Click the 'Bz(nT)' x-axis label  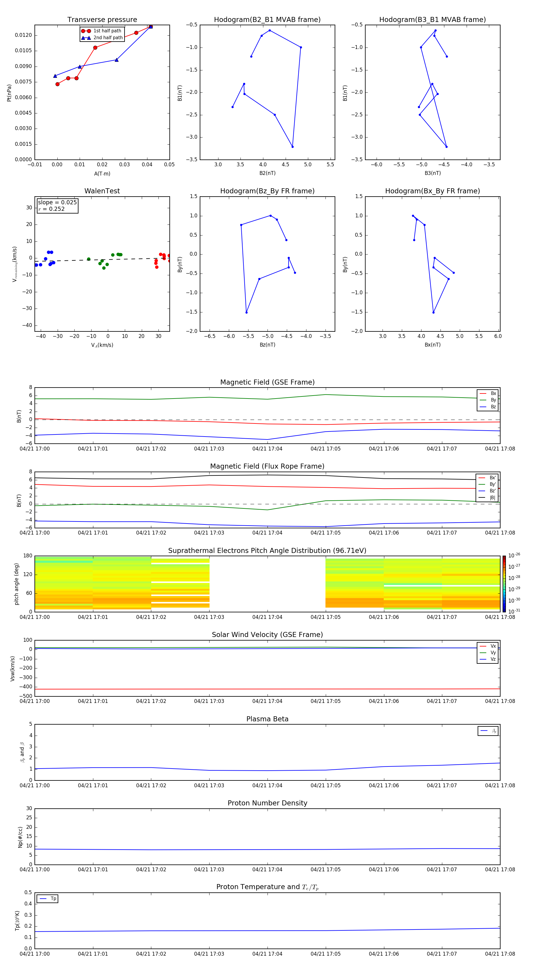click(267, 345)
